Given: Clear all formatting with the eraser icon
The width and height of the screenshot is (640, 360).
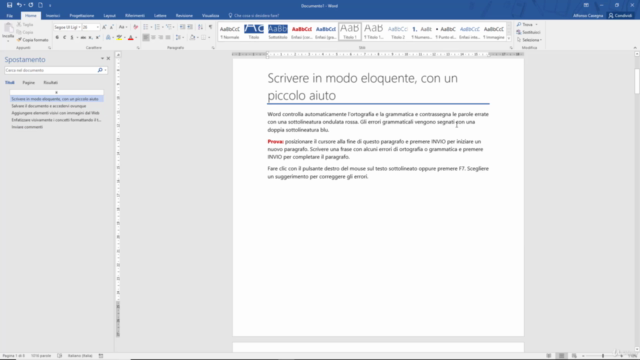Looking at the screenshot, I should (136, 27).
